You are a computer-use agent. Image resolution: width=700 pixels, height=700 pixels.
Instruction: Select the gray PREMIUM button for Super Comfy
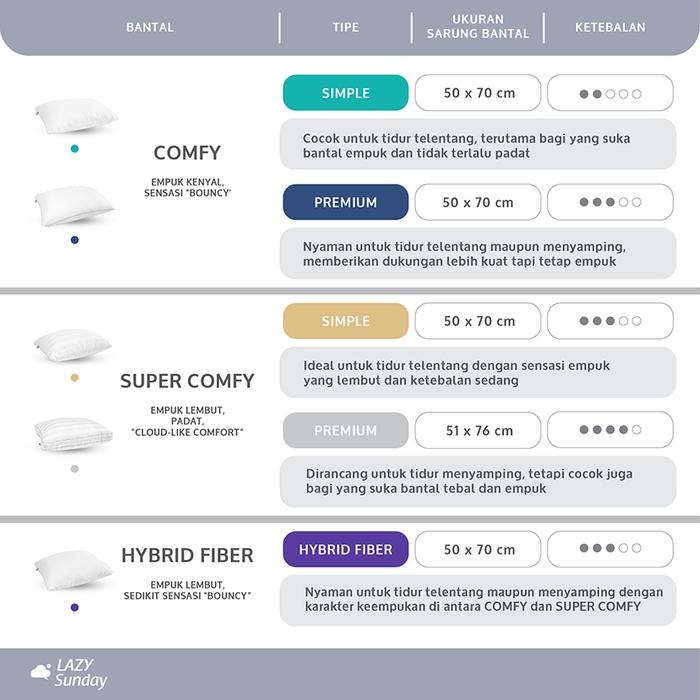(x=346, y=430)
